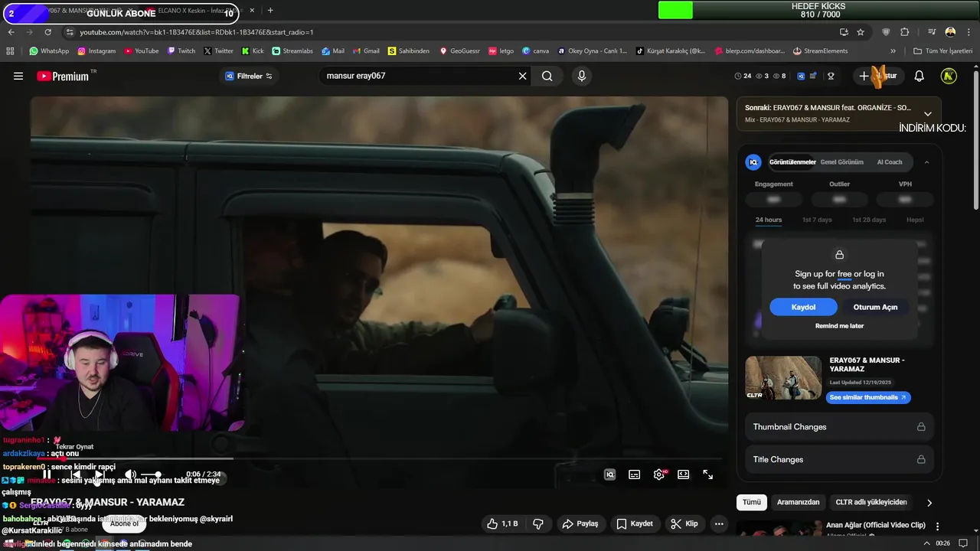Open the player settings gear
This screenshot has width=980, height=551.
[x=659, y=474]
